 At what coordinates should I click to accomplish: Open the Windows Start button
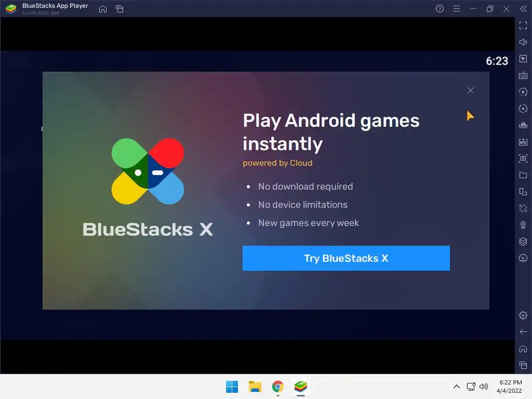tap(232, 387)
